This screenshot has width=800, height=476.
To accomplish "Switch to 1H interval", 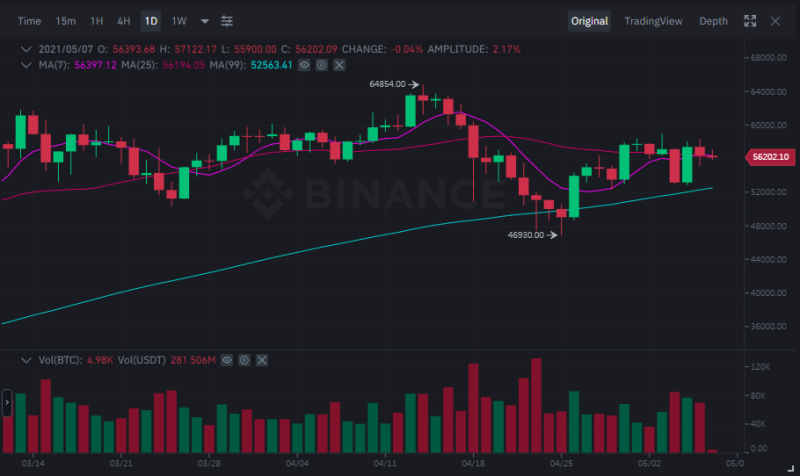I will (x=96, y=21).
